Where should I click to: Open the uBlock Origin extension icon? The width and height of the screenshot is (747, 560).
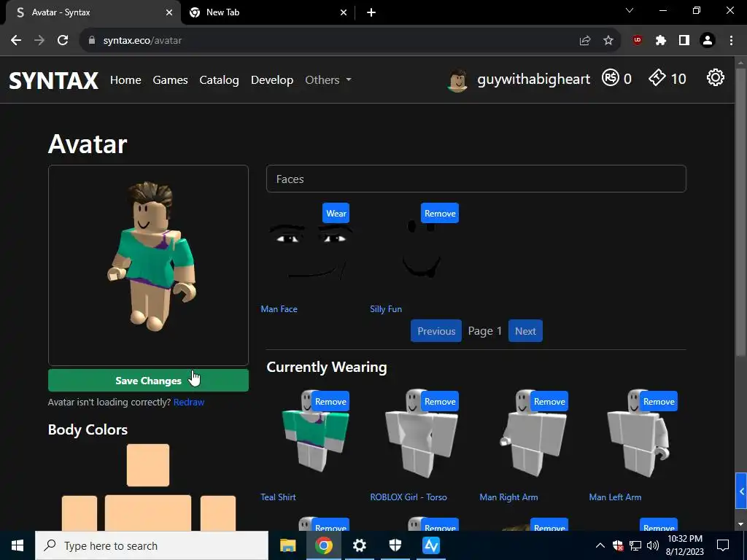[x=638, y=41]
